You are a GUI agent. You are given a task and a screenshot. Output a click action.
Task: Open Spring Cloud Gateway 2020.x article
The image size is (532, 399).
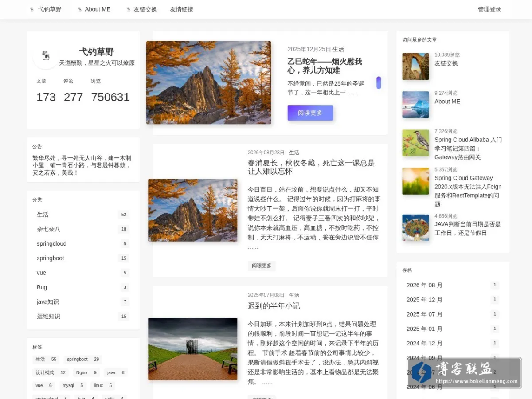[468, 191]
